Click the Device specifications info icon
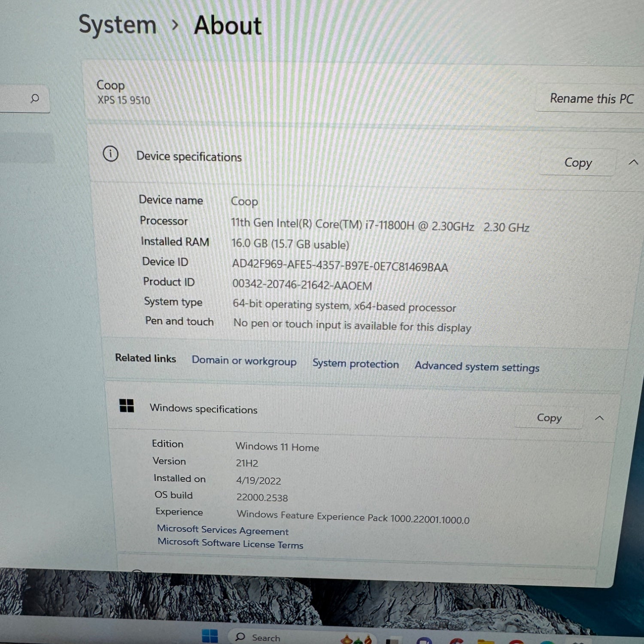This screenshot has height=644, width=644. [x=110, y=154]
